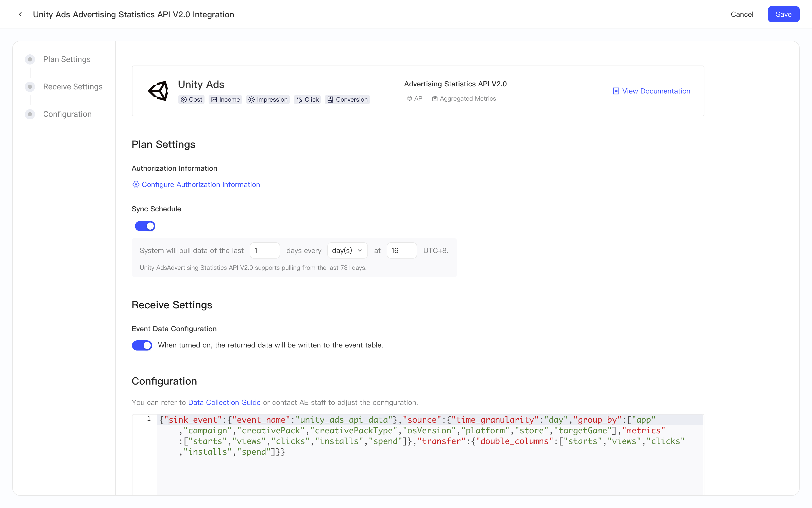Viewport: 812px width, 508px height.
Task: Click the Receive Settings section heading
Action: [x=172, y=305]
